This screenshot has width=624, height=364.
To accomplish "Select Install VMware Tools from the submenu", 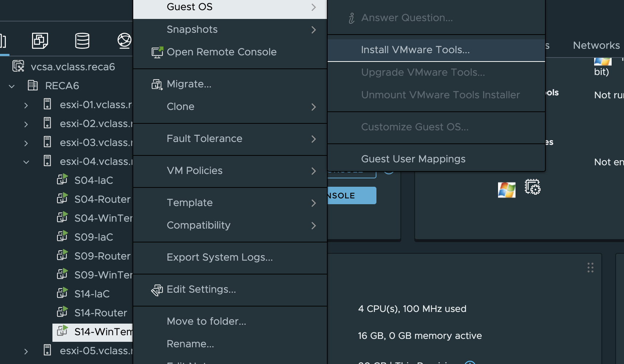I will (415, 50).
